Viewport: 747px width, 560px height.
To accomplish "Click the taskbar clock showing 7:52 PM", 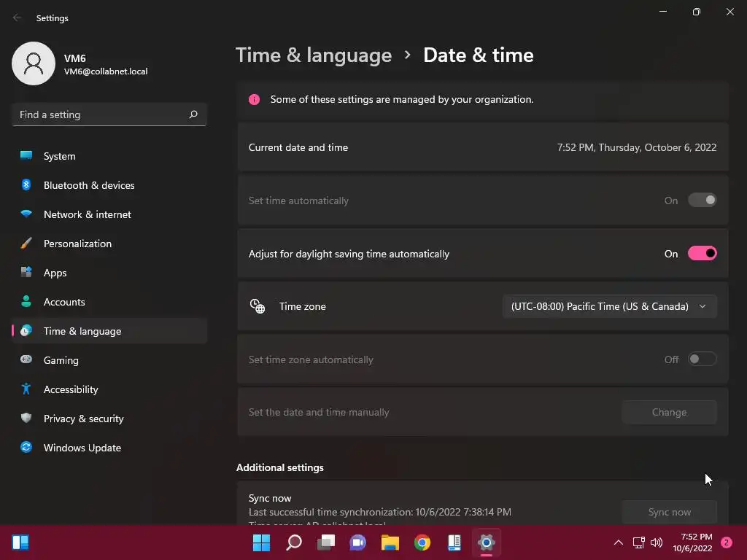I will (x=693, y=542).
